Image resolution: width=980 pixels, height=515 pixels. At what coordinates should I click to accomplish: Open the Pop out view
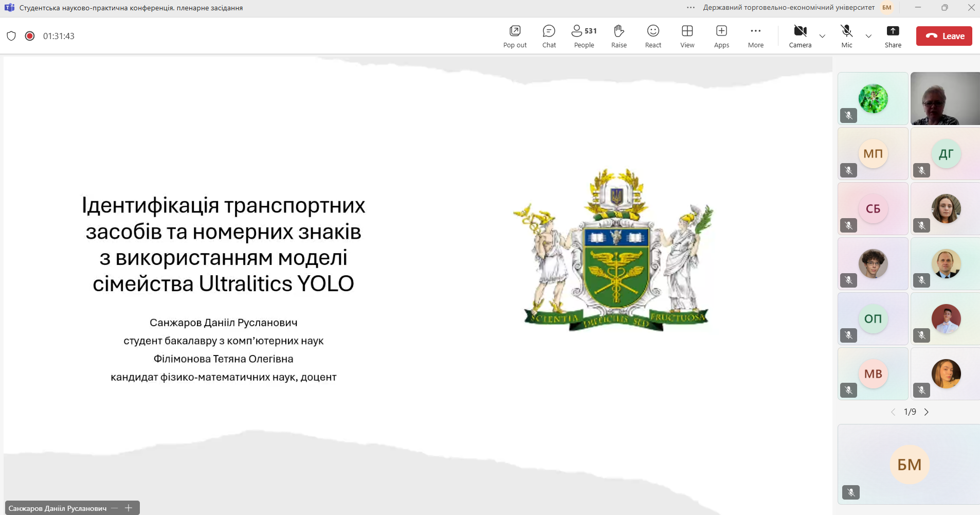(515, 36)
